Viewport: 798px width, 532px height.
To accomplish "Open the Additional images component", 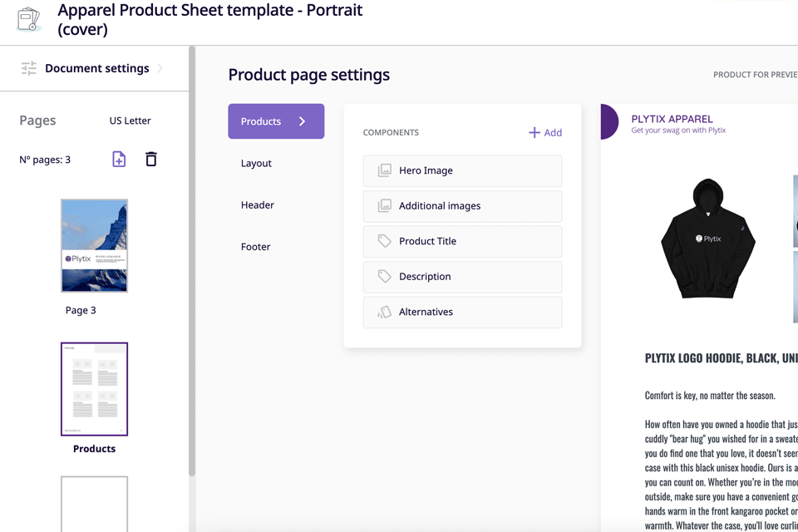I will (462, 206).
